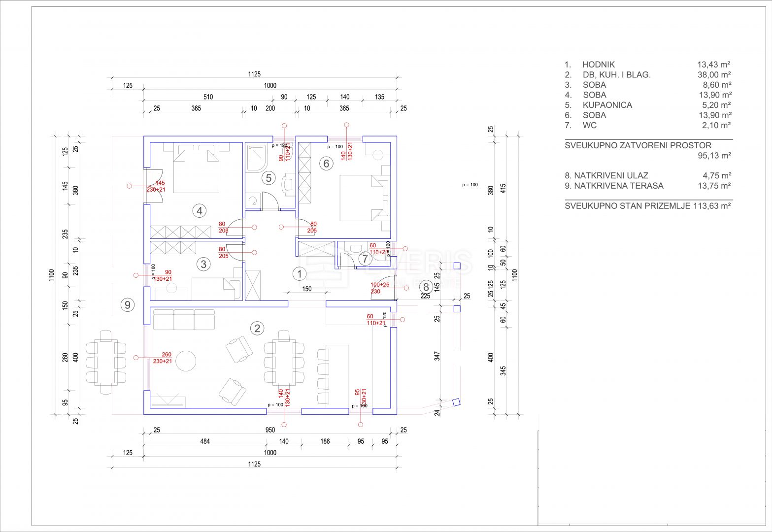Select the circled number 2 living room marker
The width and height of the screenshot is (772, 532).
click(x=257, y=328)
